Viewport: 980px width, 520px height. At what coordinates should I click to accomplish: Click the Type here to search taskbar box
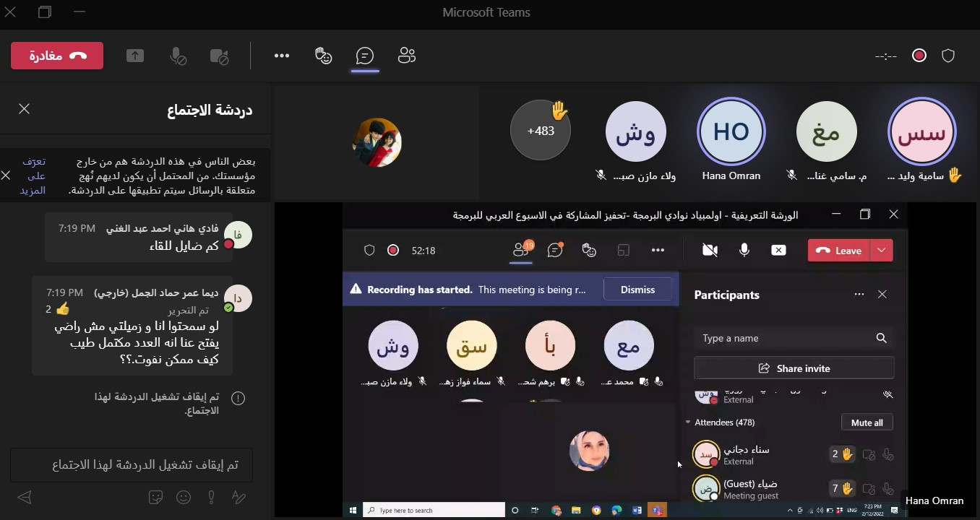(x=434, y=511)
